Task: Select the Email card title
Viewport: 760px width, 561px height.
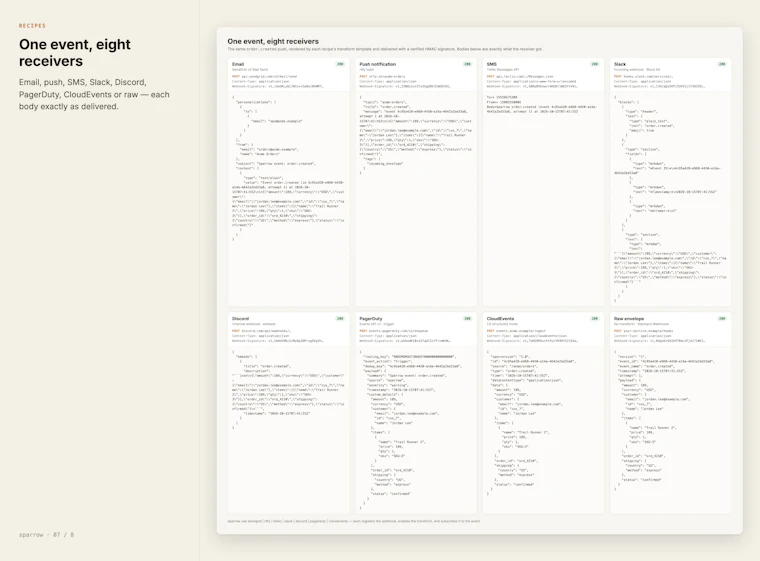Action: tap(238, 64)
